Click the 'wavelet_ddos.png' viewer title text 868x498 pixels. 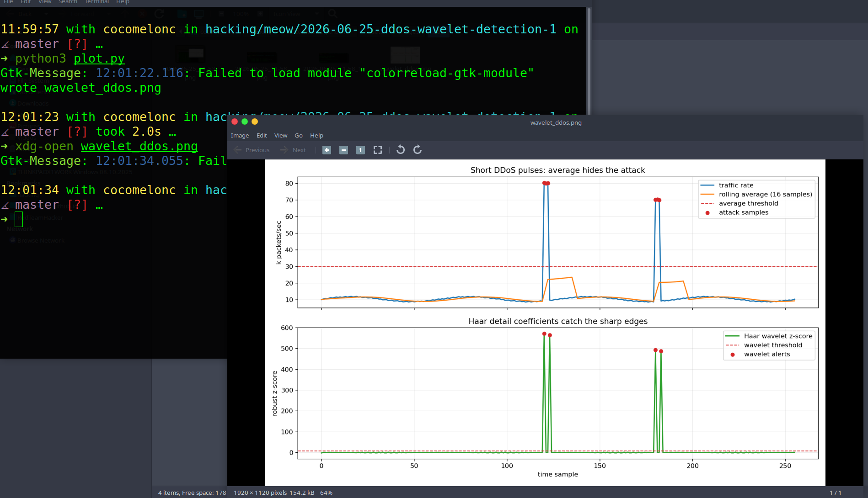pyautogui.click(x=556, y=122)
